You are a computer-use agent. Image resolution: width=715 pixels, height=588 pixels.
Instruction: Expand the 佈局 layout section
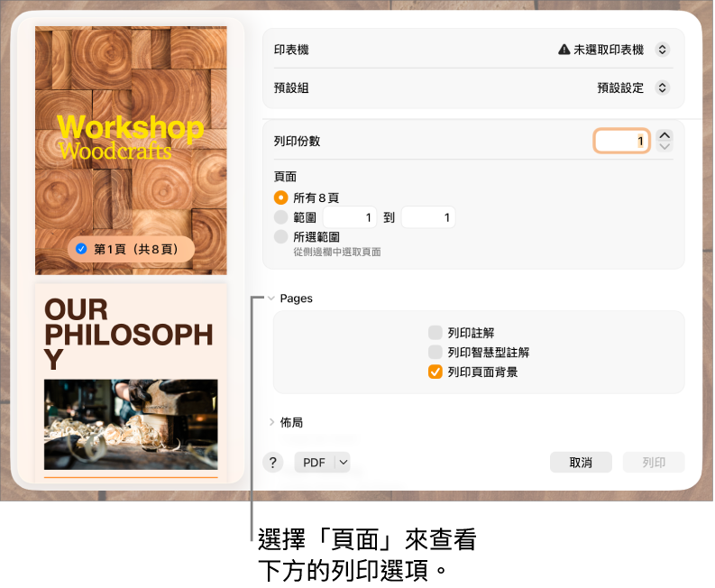pyautogui.click(x=271, y=422)
